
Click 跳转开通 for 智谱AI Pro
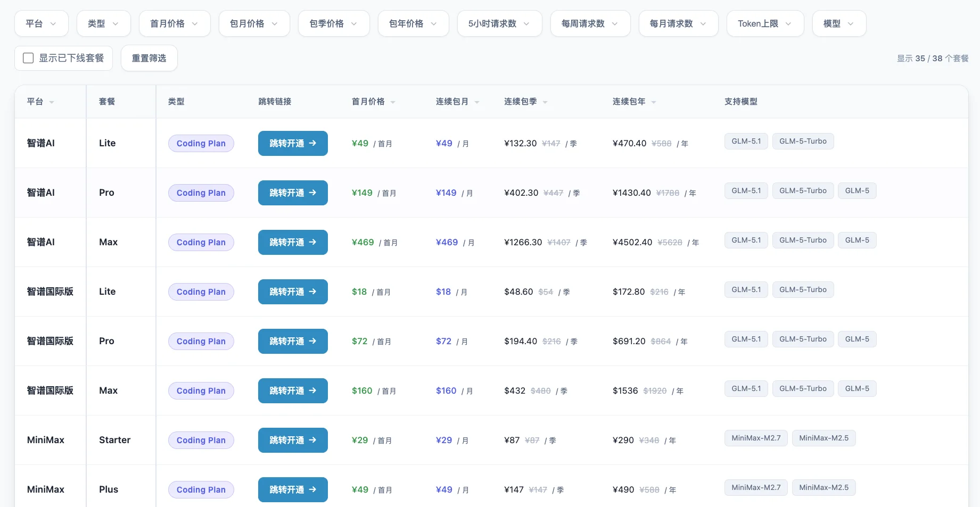point(293,193)
